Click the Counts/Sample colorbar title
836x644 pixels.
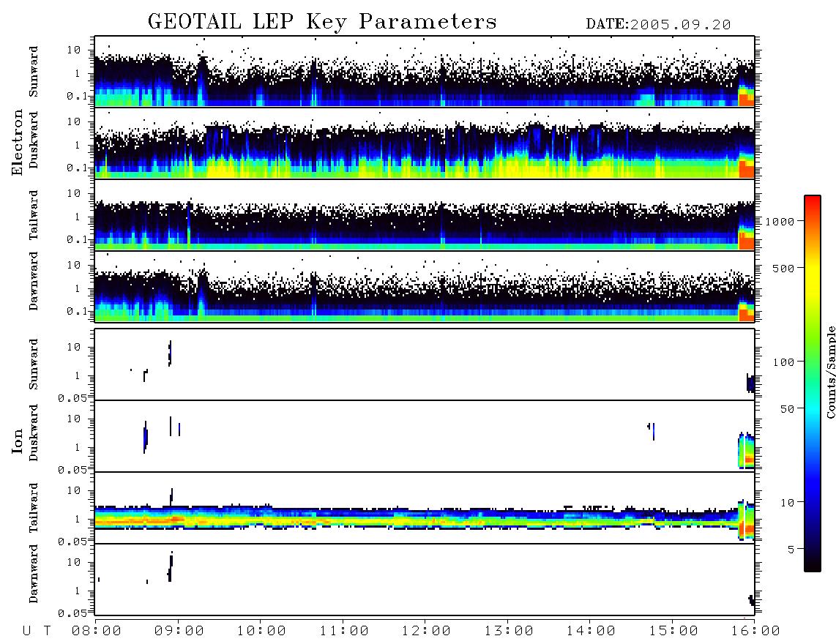click(x=830, y=372)
